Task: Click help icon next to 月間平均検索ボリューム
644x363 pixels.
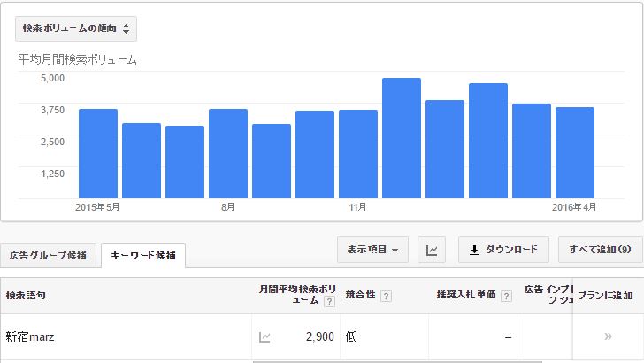Action: 329,302
